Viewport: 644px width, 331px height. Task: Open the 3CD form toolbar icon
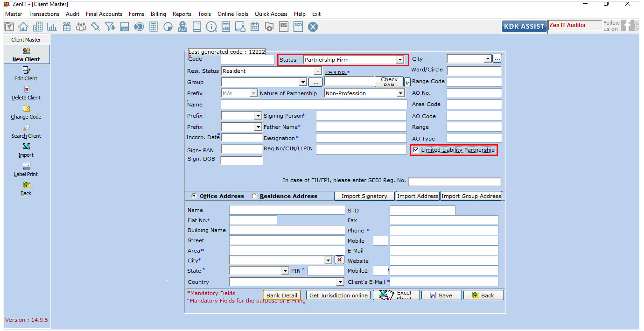point(298,27)
